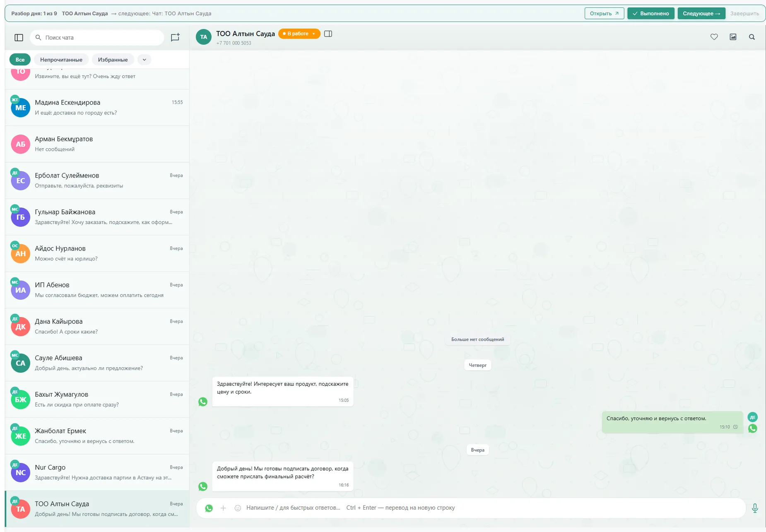Open the Nur Cargo chat
This screenshot has height=532, width=766.
(97, 472)
